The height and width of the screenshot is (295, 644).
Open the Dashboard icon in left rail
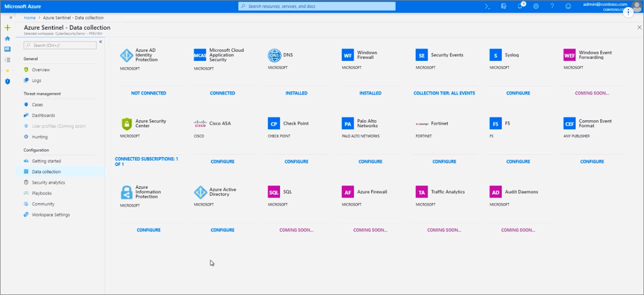[7, 49]
